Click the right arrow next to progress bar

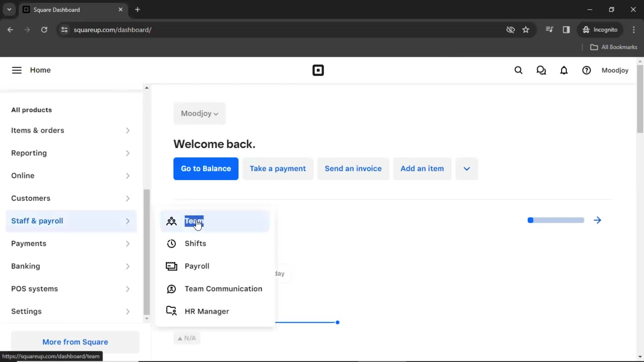(597, 220)
